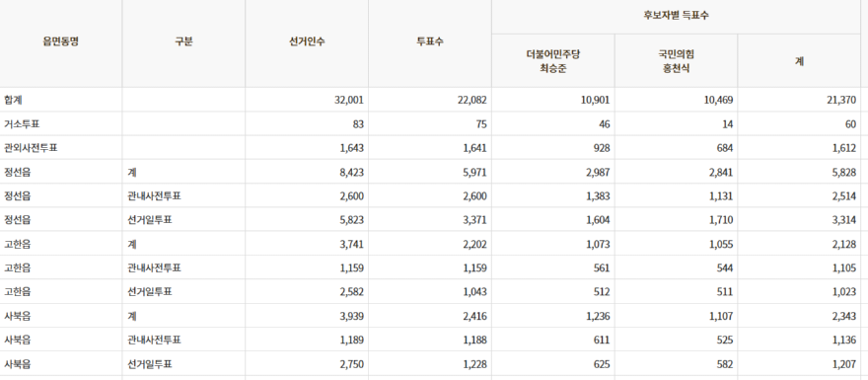This screenshot has width=868, height=380.
Task: Click 사북읍 계 최승준 value 1,236
Action: 598,316
